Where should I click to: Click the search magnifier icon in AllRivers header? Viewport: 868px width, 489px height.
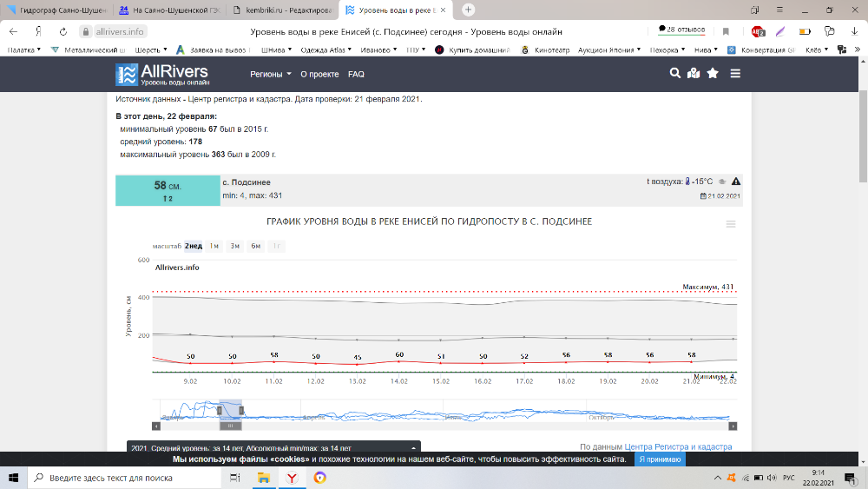(675, 74)
